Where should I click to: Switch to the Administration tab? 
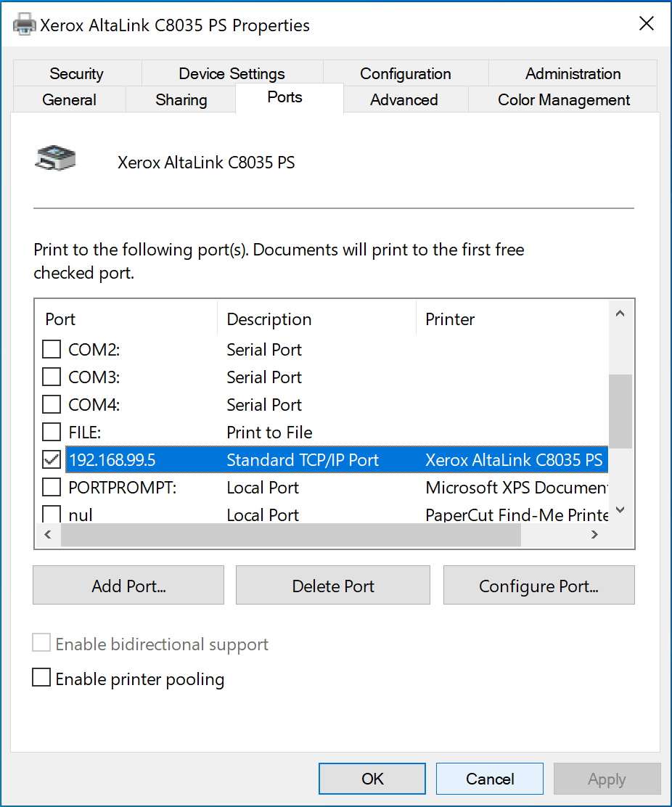[x=573, y=73]
